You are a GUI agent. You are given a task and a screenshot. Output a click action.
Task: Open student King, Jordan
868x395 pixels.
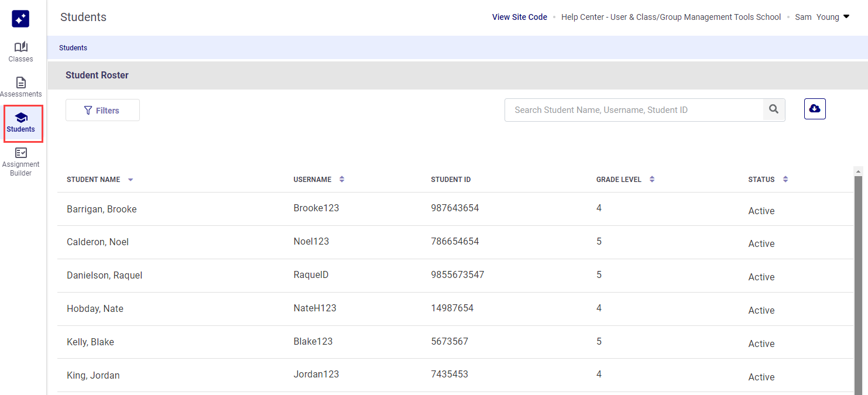[93, 375]
